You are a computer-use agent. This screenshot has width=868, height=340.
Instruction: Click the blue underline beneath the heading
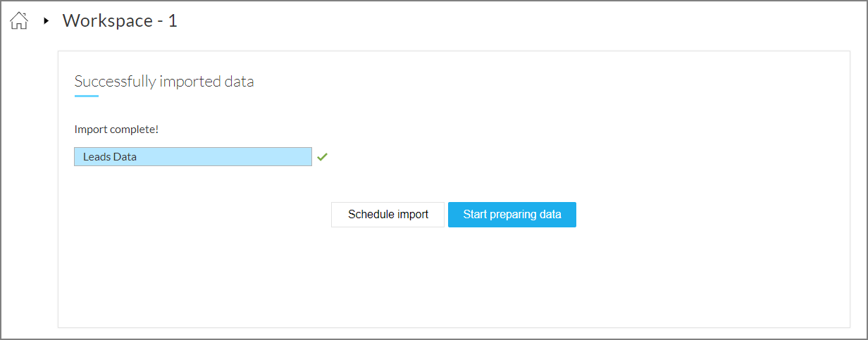click(86, 96)
